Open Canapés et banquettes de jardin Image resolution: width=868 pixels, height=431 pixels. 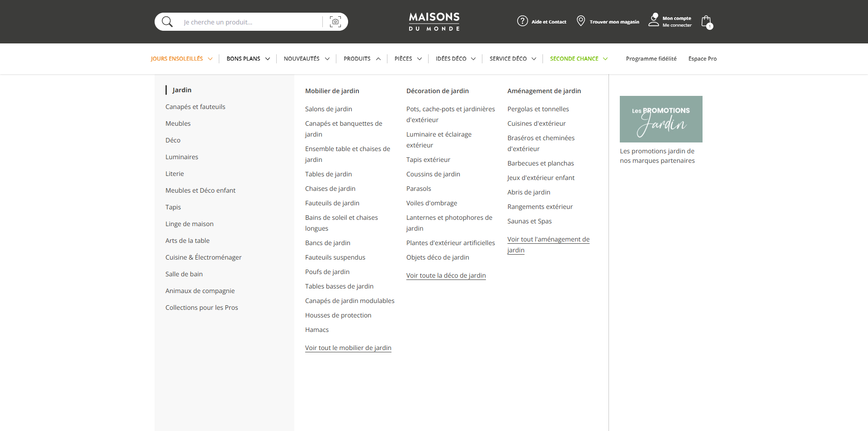pos(344,129)
